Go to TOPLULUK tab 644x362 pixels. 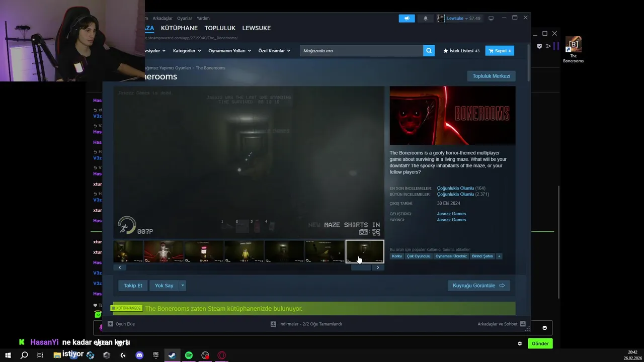(220, 28)
